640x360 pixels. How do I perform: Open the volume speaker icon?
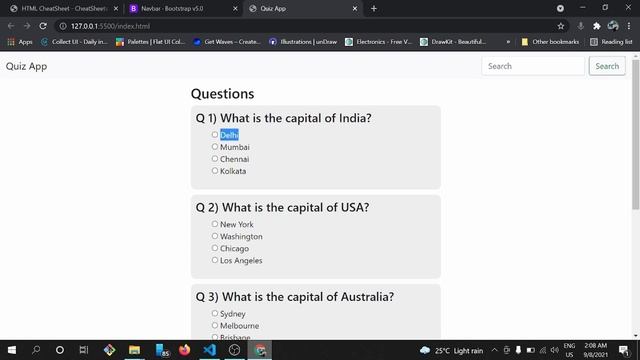(554, 350)
